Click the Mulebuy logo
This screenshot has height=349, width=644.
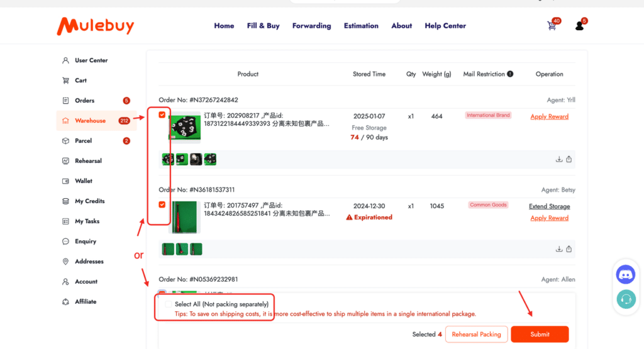tap(96, 26)
